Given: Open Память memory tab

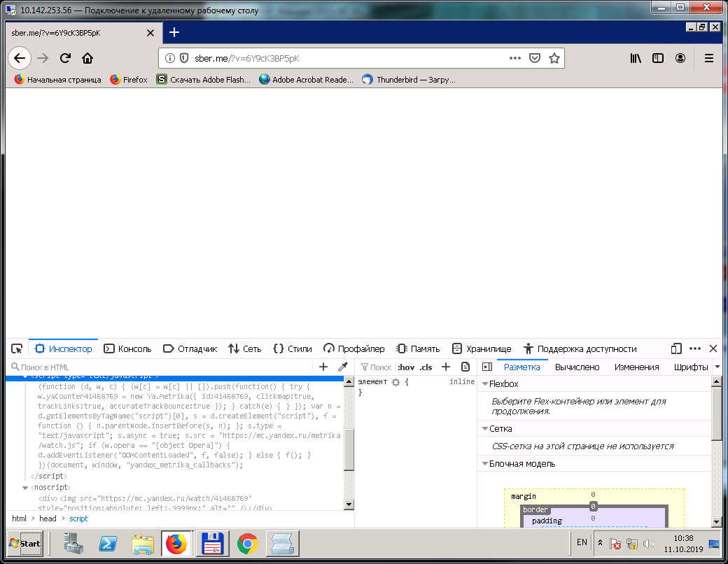Looking at the screenshot, I should tap(418, 348).
